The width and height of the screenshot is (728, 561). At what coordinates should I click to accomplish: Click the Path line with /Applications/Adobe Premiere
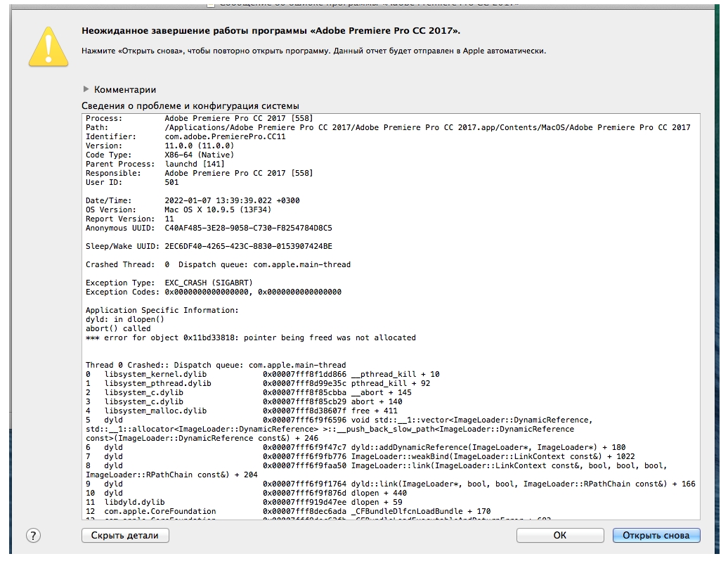click(388, 127)
